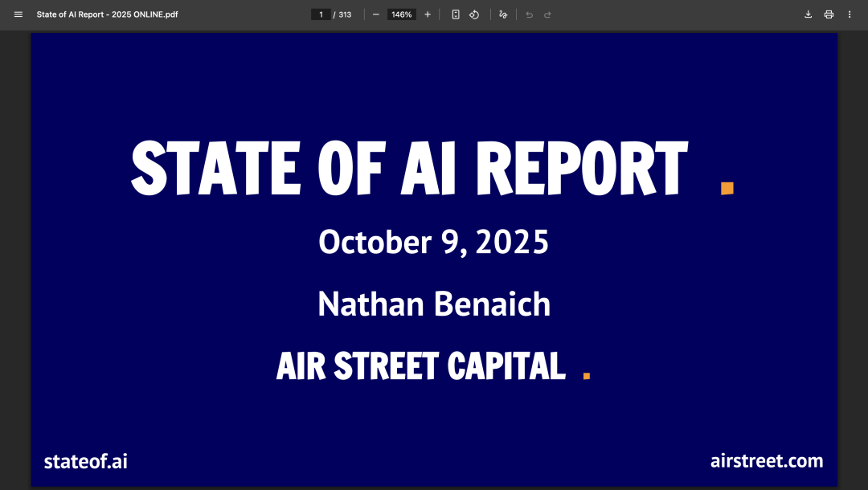Click the redo arrow icon

click(x=547, y=14)
